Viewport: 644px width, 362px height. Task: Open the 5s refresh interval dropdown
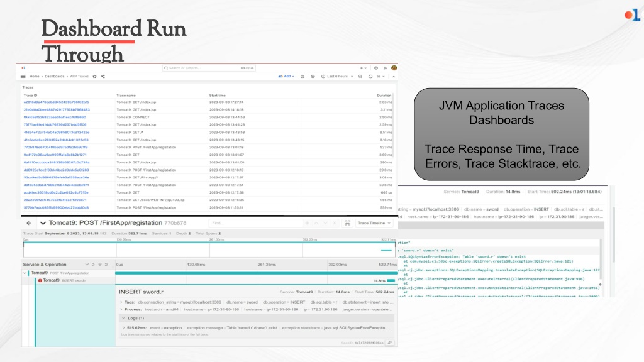click(x=380, y=76)
